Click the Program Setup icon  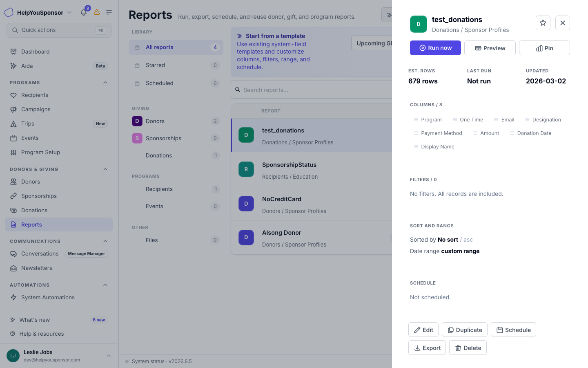click(13, 152)
